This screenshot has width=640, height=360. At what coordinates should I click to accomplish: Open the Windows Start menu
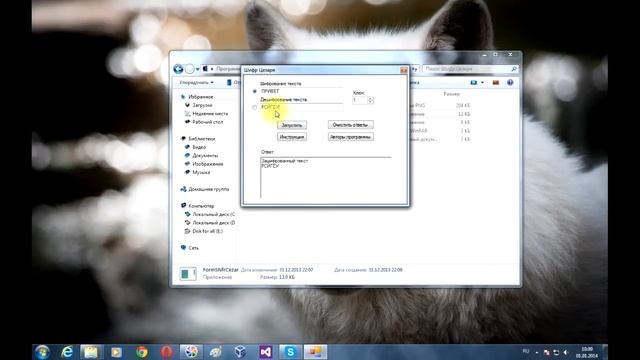(x=42, y=352)
